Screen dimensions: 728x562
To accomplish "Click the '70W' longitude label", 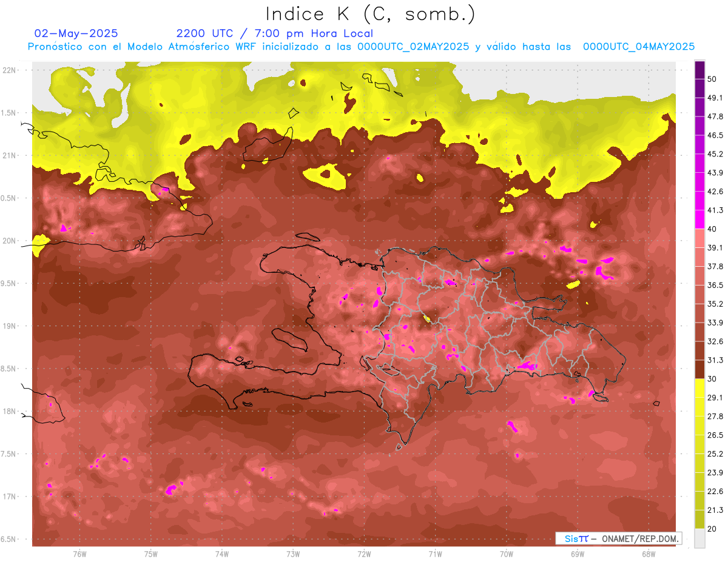I will click(507, 554).
